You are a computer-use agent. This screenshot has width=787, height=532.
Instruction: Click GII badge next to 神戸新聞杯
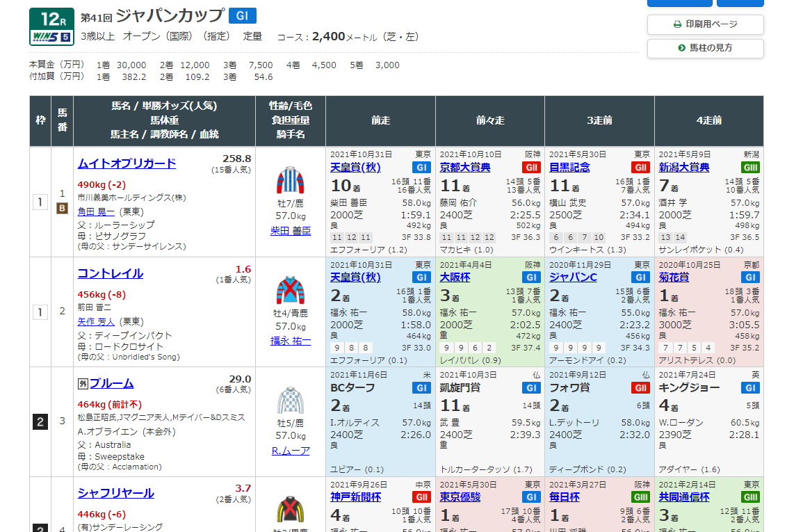[x=421, y=497]
